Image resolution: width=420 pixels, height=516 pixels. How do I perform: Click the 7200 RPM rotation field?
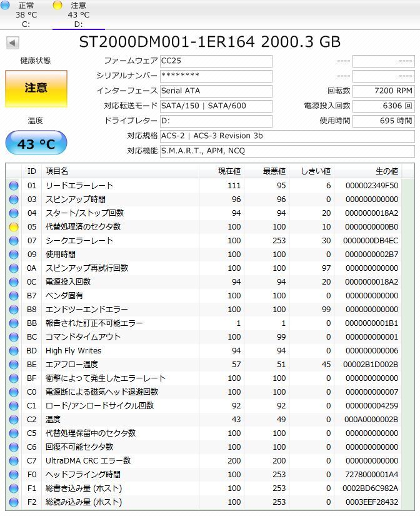384,91
